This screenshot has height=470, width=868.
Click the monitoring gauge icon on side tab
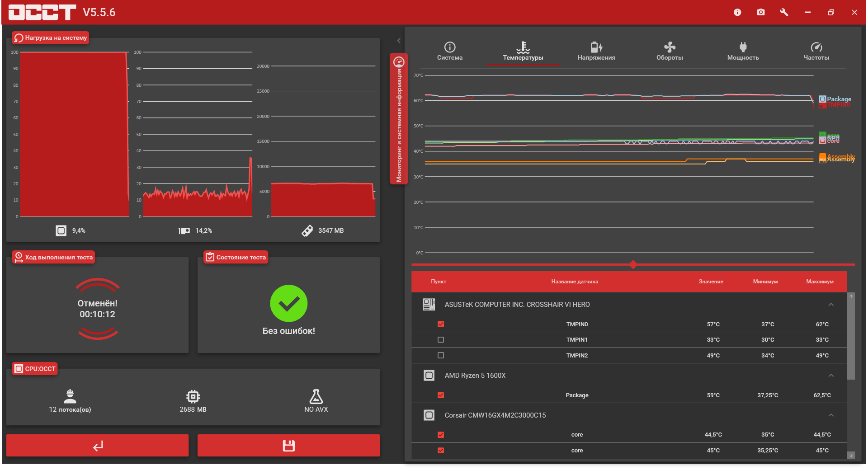click(x=399, y=61)
